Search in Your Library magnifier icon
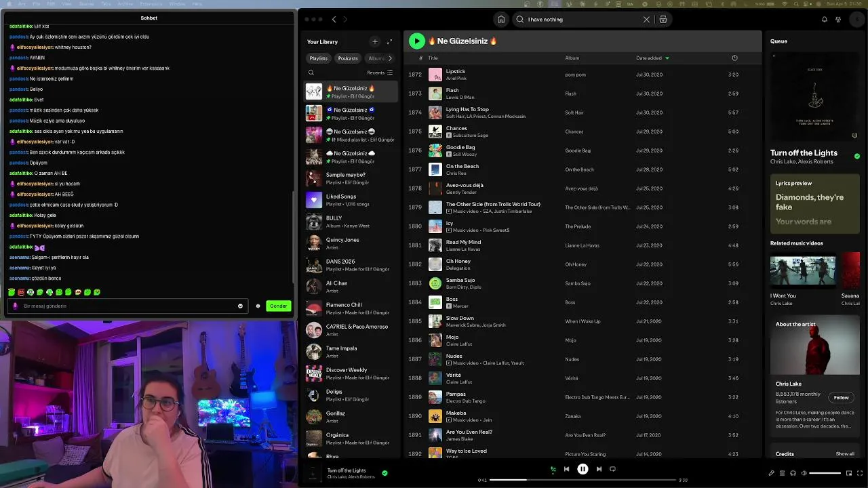 pyautogui.click(x=311, y=73)
